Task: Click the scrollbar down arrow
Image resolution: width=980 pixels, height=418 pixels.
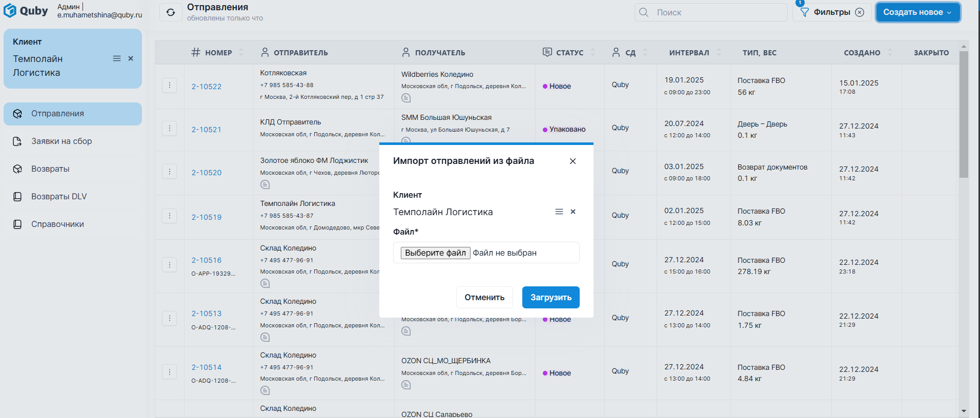Action: (964, 411)
